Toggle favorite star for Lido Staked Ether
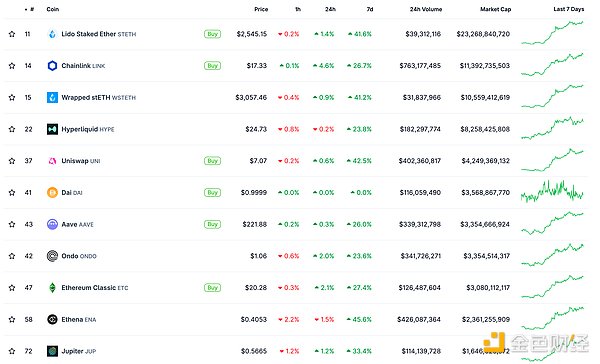The width and height of the screenshot is (600, 364). click(12, 34)
